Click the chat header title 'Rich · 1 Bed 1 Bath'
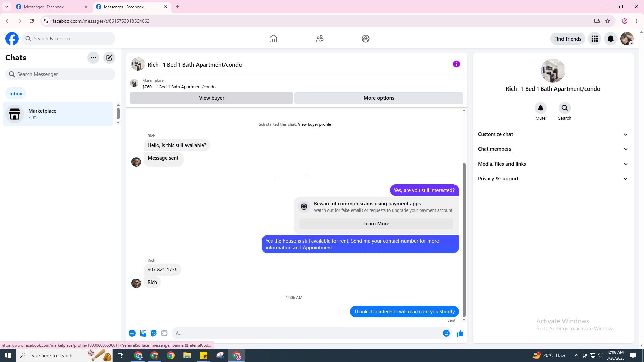The width and height of the screenshot is (644, 362). (195, 65)
